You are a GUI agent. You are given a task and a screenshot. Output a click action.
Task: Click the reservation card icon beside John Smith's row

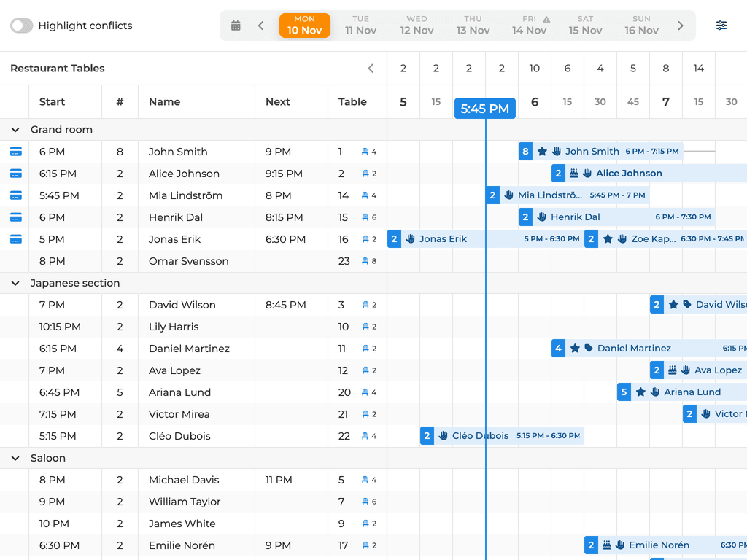(15, 152)
